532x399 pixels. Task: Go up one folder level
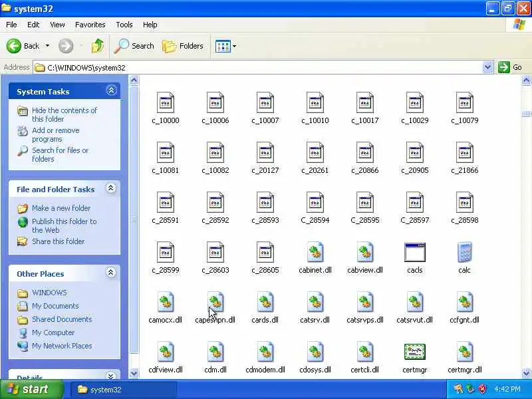(98, 46)
